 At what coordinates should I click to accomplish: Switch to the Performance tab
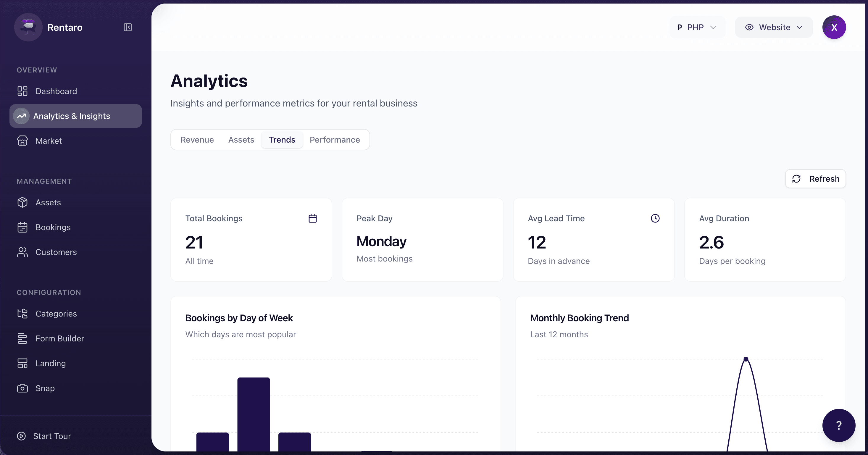click(335, 140)
